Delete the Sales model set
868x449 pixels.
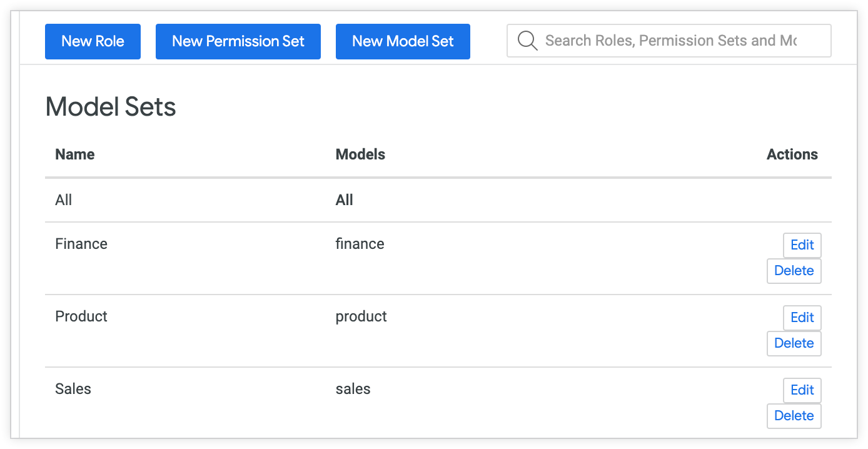(x=794, y=416)
